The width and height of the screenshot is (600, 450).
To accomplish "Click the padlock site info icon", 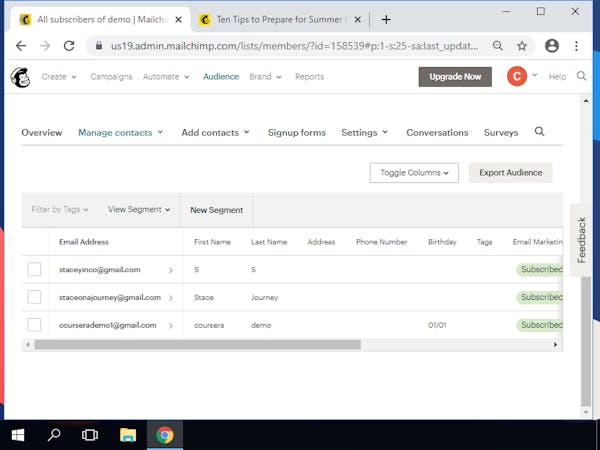I will point(99,46).
